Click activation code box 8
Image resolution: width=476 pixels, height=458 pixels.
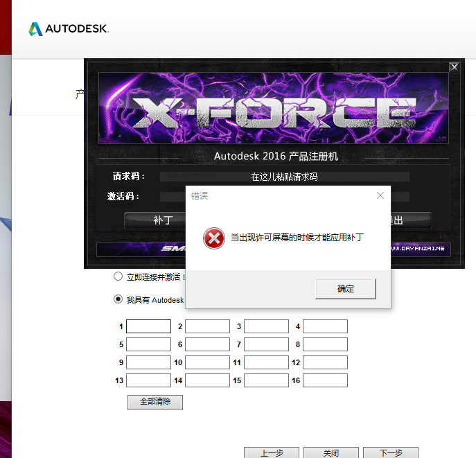pyautogui.click(x=325, y=344)
